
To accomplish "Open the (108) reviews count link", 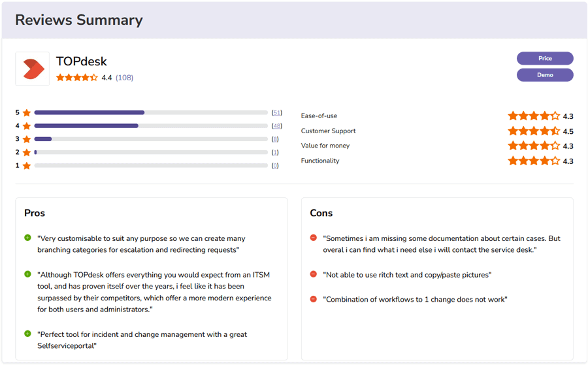I will 125,78.
